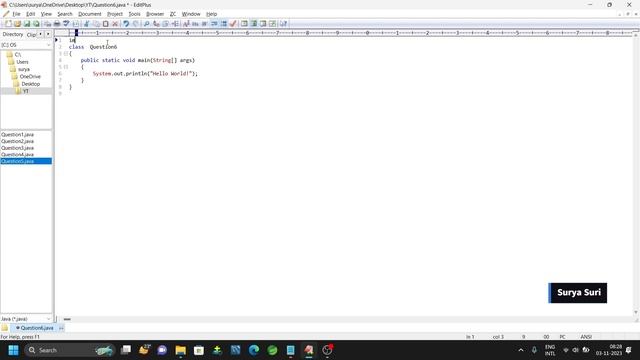The height and width of the screenshot is (360, 640).
Task: Select Question3.java in the file list
Action: 18,148
